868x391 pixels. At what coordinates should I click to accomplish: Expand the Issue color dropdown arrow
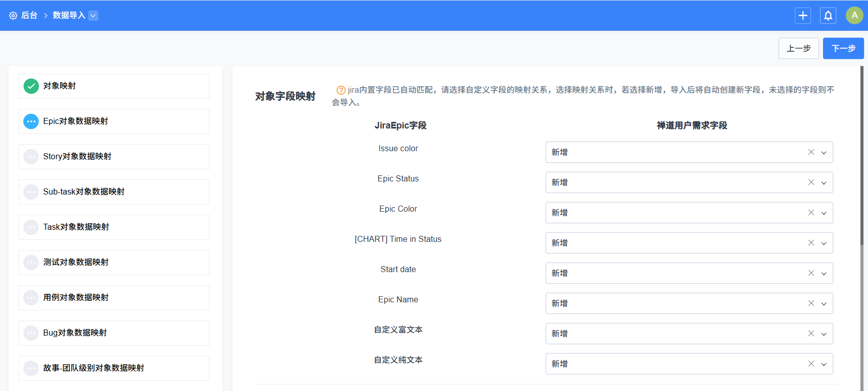click(824, 153)
